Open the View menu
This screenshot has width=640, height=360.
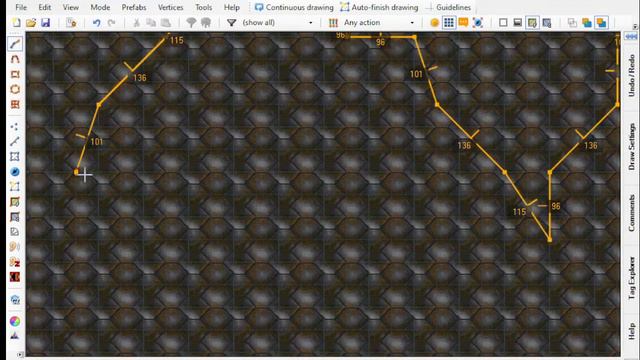coord(71,7)
